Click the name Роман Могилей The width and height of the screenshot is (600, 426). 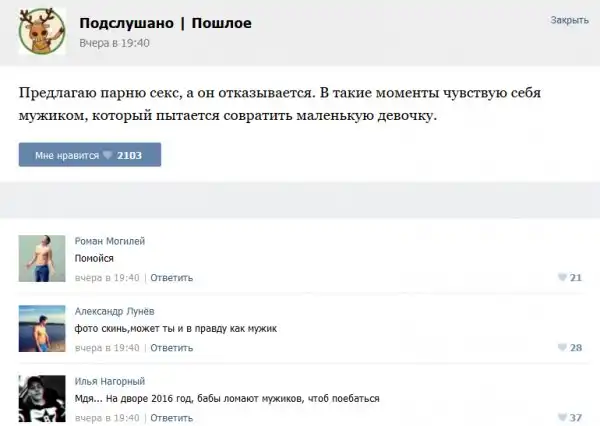coord(110,241)
